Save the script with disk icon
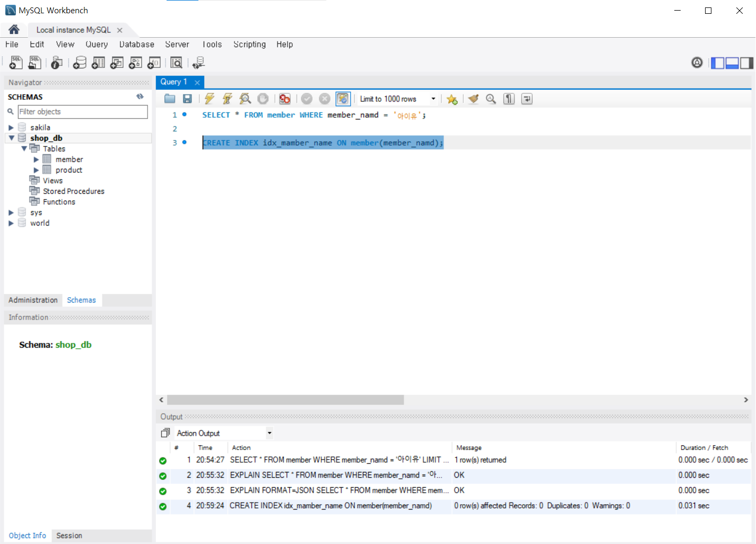The width and height of the screenshot is (756, 544). click(187, 99)
